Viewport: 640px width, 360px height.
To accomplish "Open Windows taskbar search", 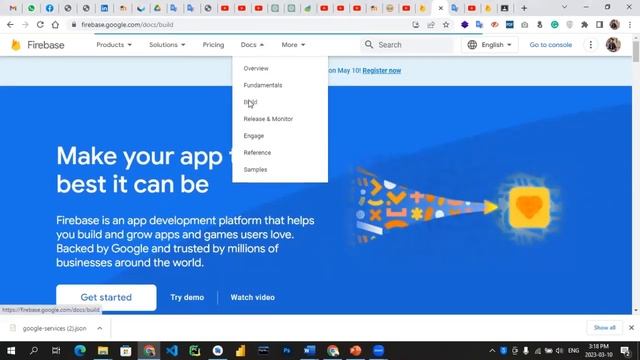I will tap(34, 351).
